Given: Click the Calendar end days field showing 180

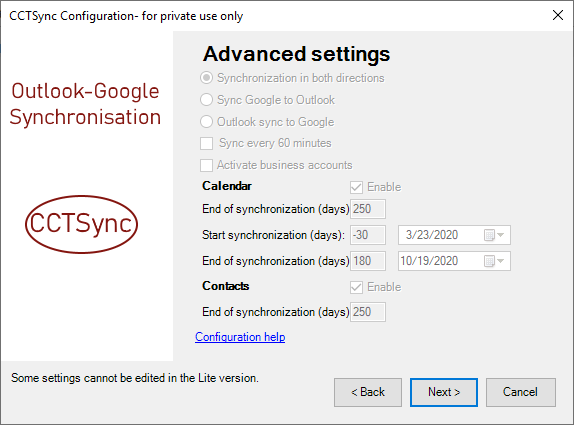Looking at the screenshot, I should pos(368,261).
